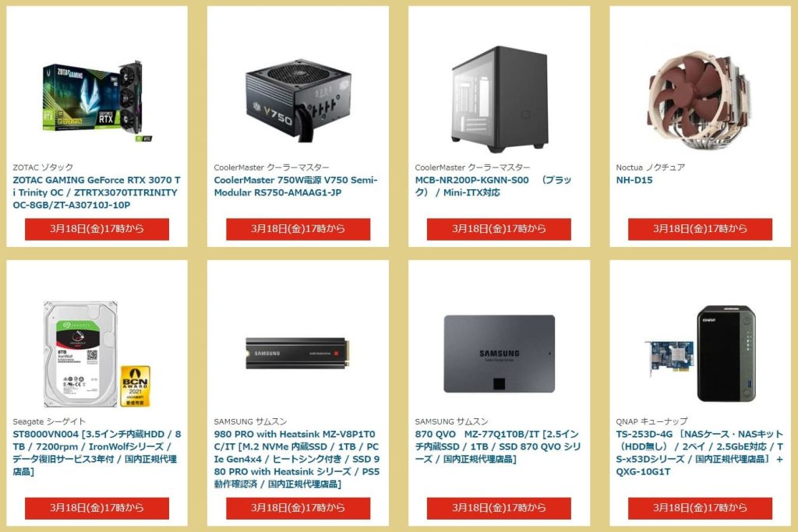Open the ZOTAC RTX 3070 Ti product image
The height and width of the screenshot is (532, 798).
point(97,102)
